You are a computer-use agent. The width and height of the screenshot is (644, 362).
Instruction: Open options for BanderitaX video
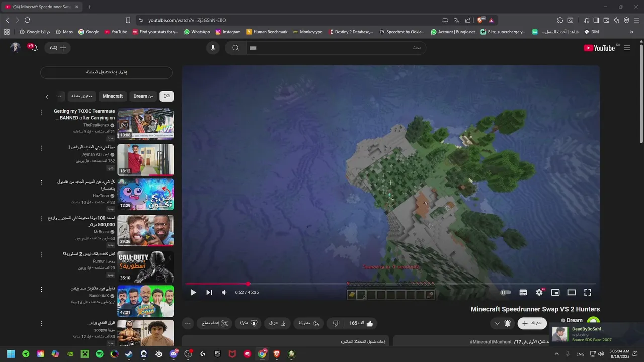point(42,289)
